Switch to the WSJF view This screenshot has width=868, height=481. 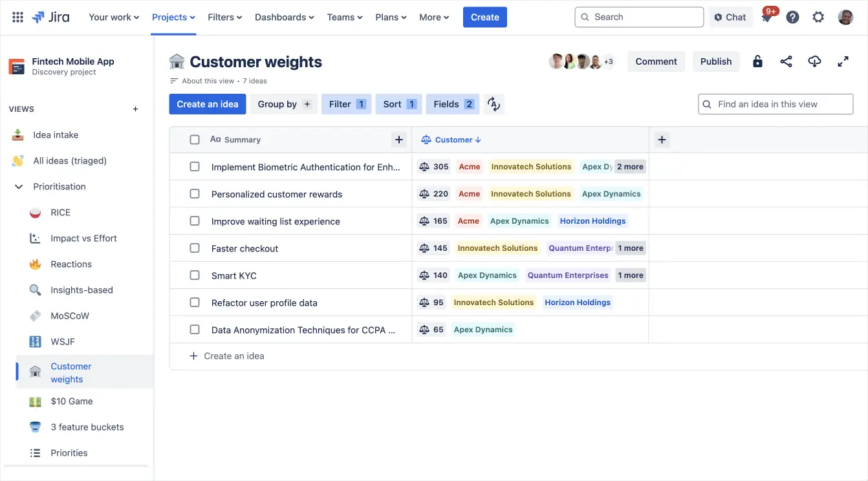[63, 342]
